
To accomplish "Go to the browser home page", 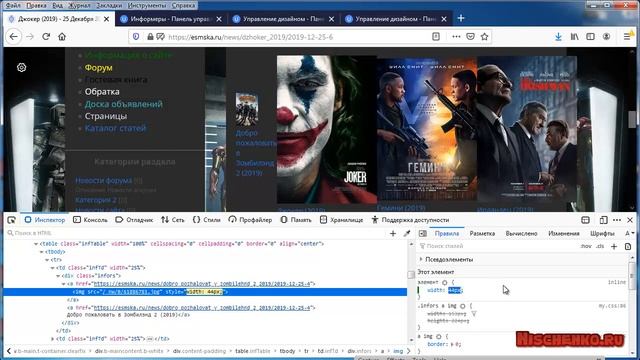I will pos(62,37).
